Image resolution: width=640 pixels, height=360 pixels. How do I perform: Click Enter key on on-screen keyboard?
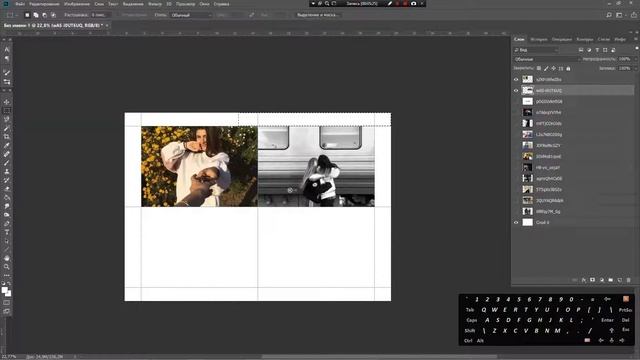coord(607,320)
